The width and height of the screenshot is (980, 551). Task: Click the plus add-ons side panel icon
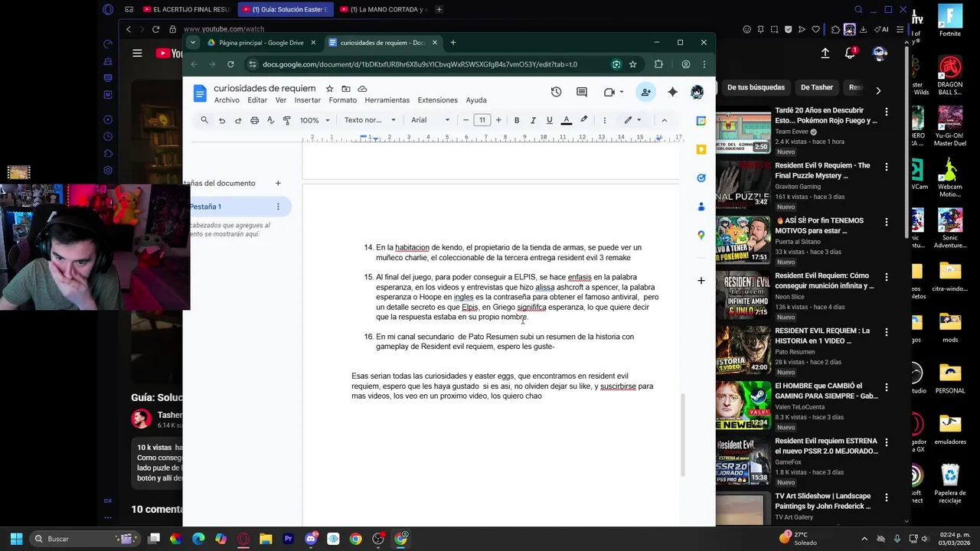point(701,281)
